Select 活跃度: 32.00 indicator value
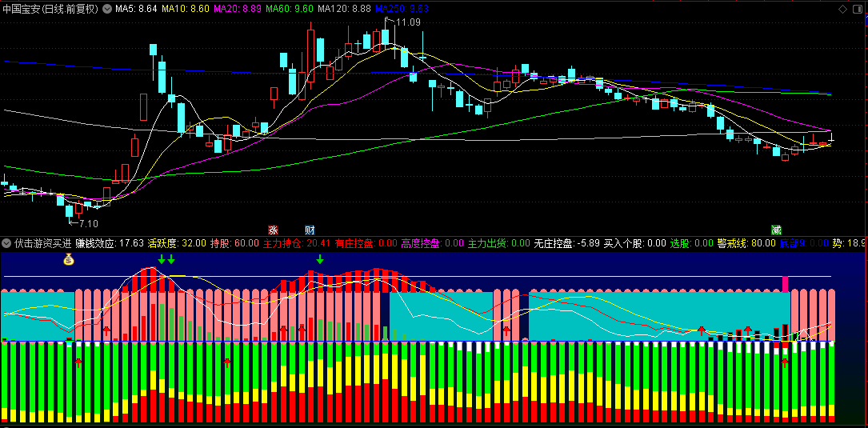The height and width of the screenshot is (428, 868). [x=177, y=242]
